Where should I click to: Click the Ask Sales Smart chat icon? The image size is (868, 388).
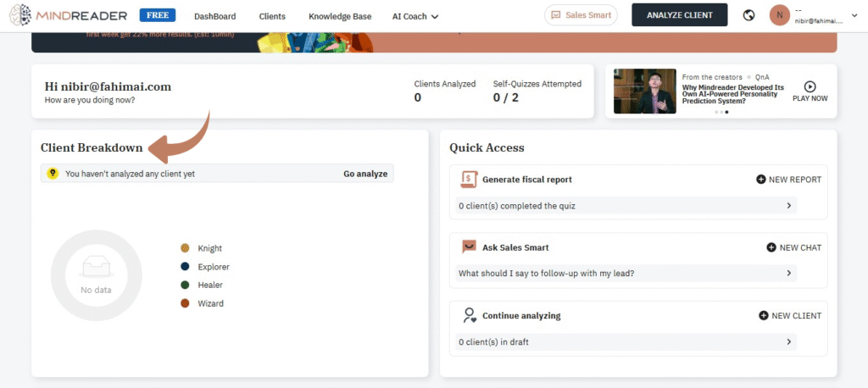click(x=469, y=247)
